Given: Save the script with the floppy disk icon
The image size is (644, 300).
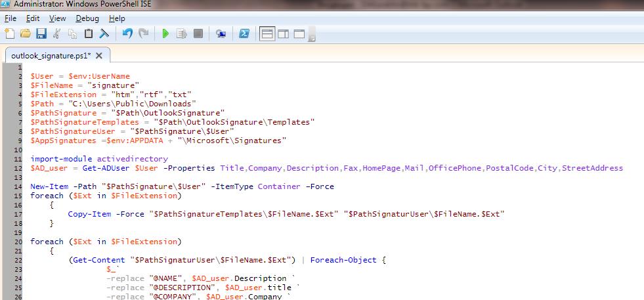Looking at the screenshot, I should point(41,33).
